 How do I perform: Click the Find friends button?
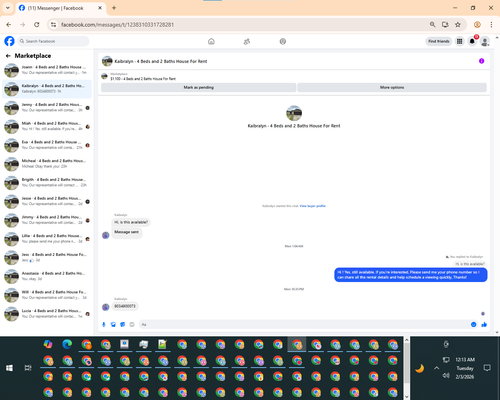439,41
